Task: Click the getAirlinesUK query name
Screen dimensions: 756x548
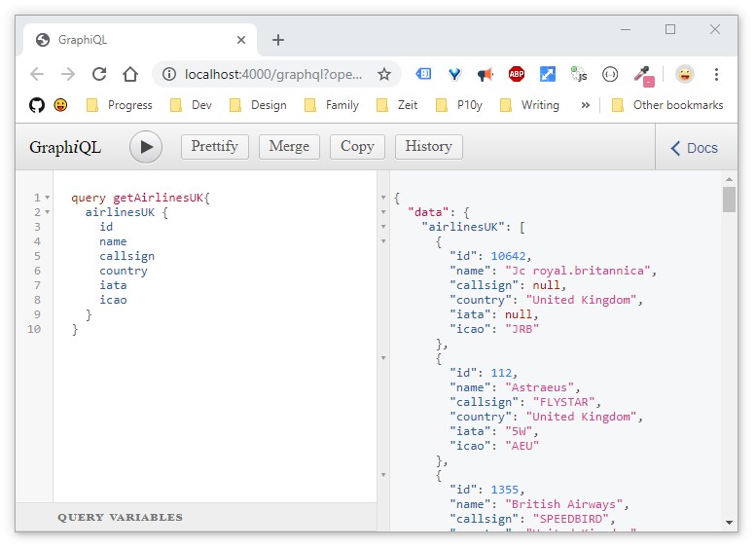Action: click(159, 198)
